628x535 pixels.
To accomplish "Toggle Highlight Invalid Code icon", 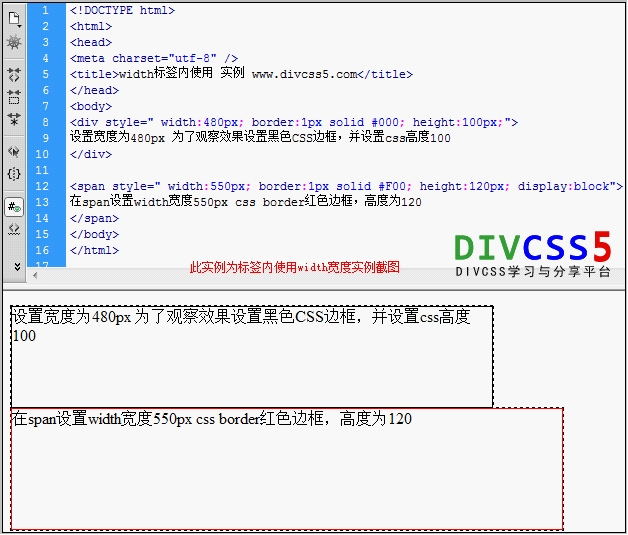I will (x=14, y=229).
